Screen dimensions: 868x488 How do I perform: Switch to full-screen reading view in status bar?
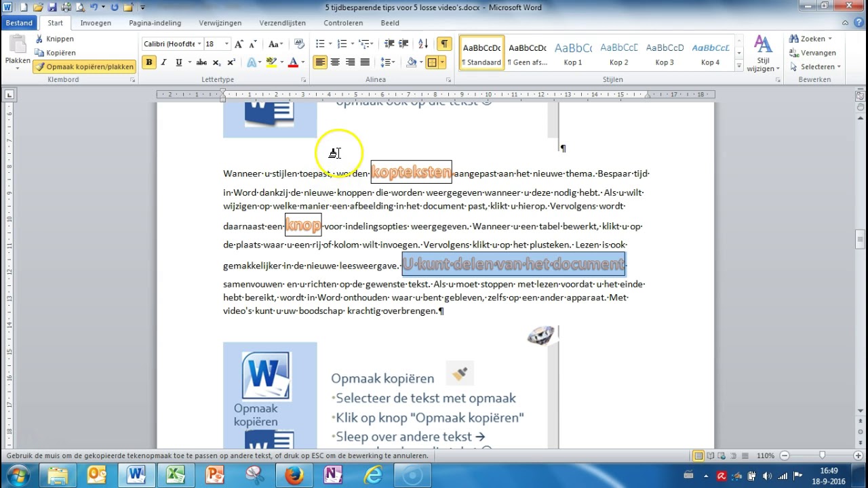click(x=711, y=456)
